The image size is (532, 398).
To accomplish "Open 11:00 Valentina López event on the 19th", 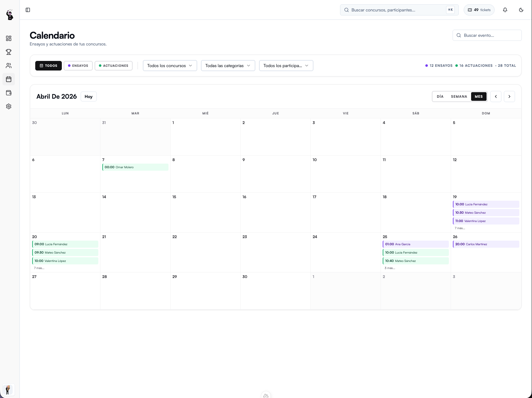I will [486, 221].
